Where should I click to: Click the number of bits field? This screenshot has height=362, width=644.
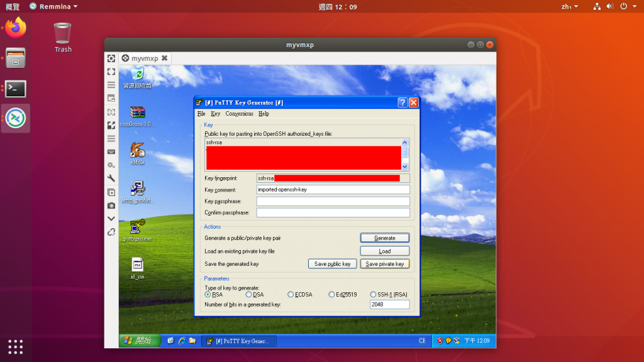pos(390,305)
